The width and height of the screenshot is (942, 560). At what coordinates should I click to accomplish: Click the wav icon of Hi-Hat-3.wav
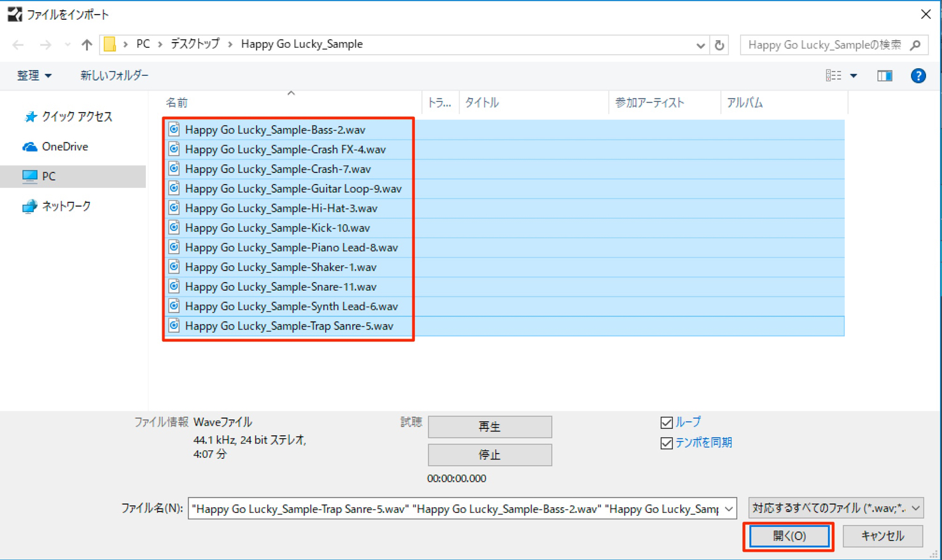174,208
